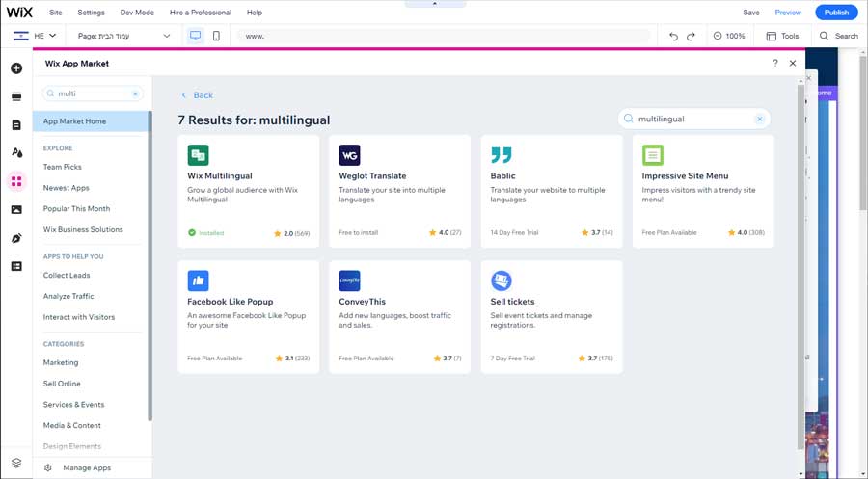Open the Add Elements plus icon
The width and height of the screenshot is (868, 479).
(16, 68)
